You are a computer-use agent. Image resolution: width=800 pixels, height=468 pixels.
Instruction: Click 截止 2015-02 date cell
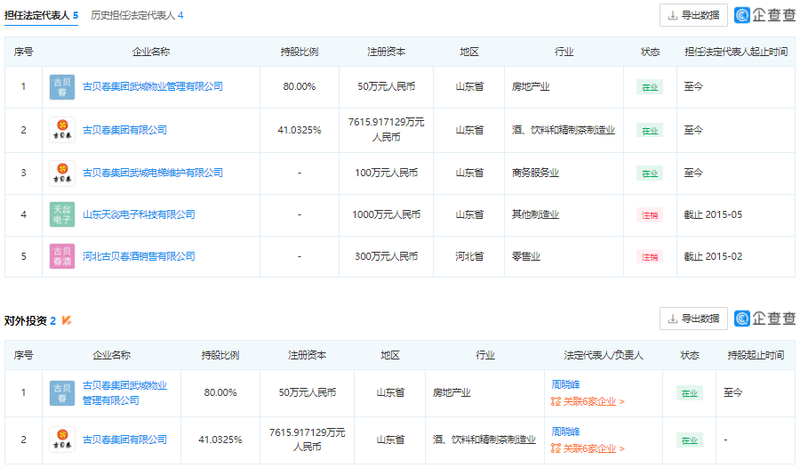coord(713,257)
